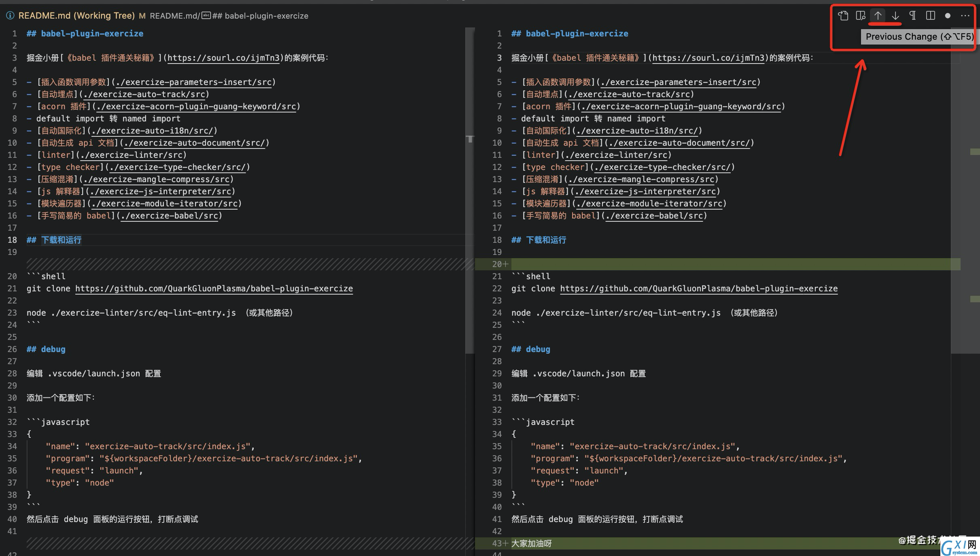980x556 pixels.
Task: Open ./exercize-js-interpreter/src link in left pane
Action: click(161, 191)
